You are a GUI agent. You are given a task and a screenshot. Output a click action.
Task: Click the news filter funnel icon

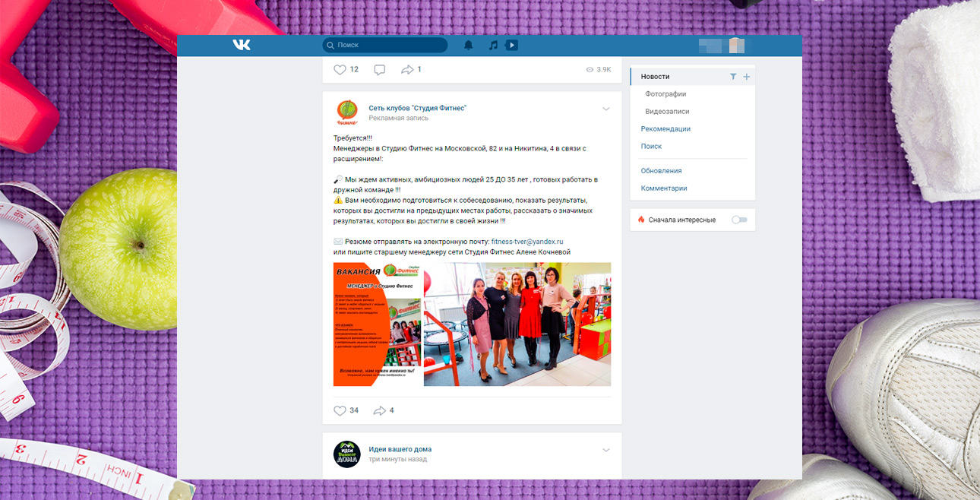[x=733, y=77]
